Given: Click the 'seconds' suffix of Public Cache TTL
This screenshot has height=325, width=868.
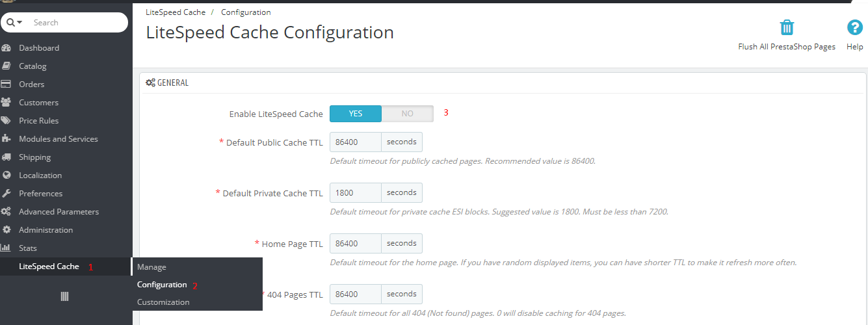Looking at the screenshot, I should (402, 142).
